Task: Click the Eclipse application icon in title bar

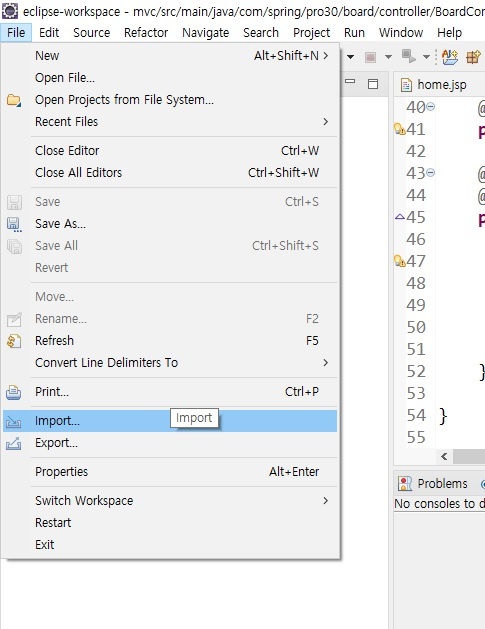Action: pyautogui.click(x=10, y=11)
